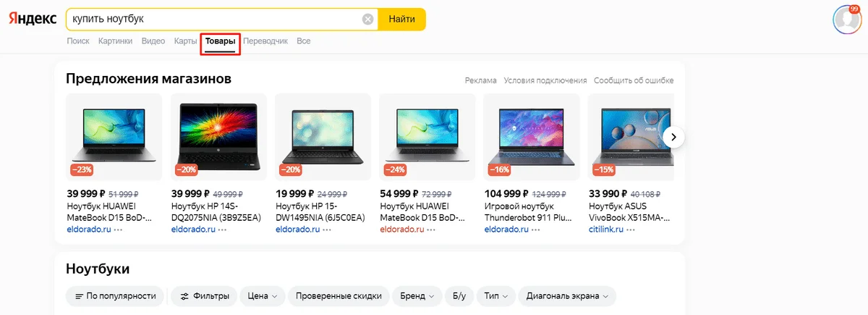Click the Найти search button
The height and width of the screenshot is (315, 868).
tap(401, 20)
